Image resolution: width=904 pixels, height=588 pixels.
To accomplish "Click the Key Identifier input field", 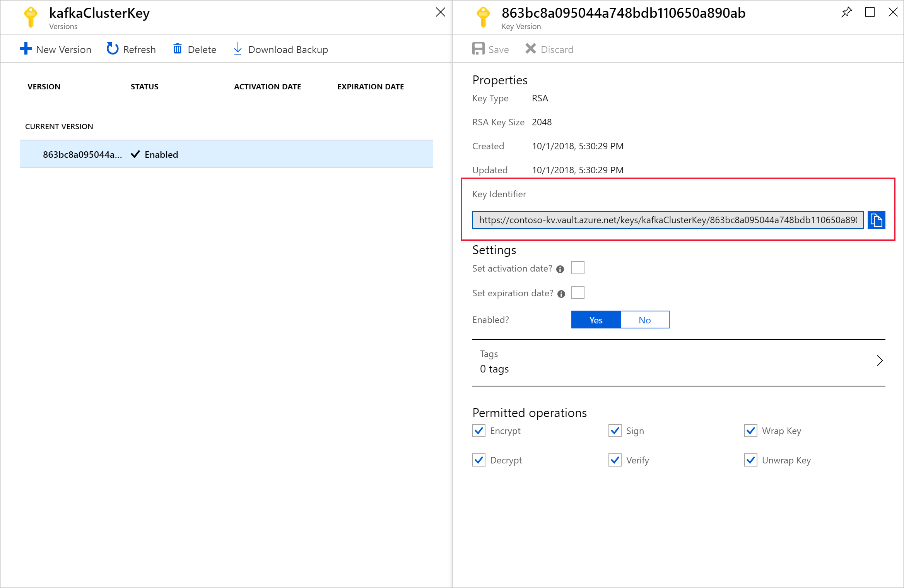I will coord(667,220).
